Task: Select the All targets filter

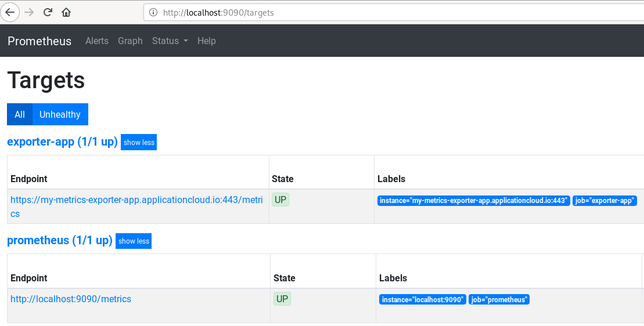Action: (20, 114)
